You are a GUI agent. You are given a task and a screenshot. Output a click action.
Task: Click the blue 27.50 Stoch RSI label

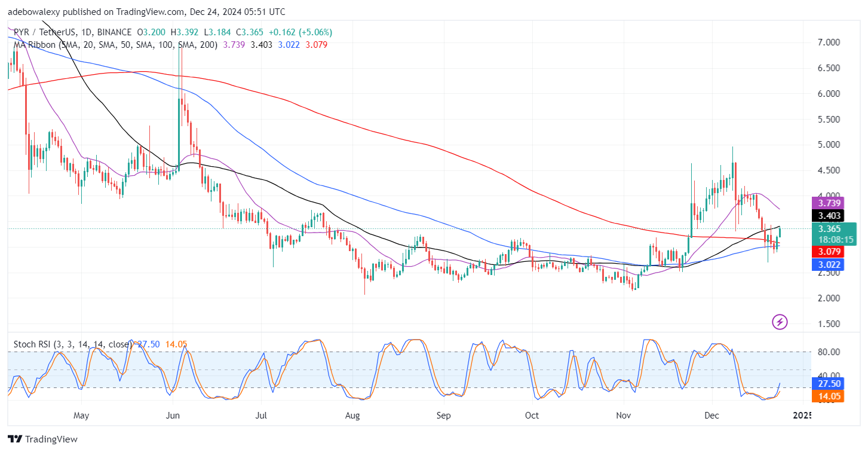827,383
